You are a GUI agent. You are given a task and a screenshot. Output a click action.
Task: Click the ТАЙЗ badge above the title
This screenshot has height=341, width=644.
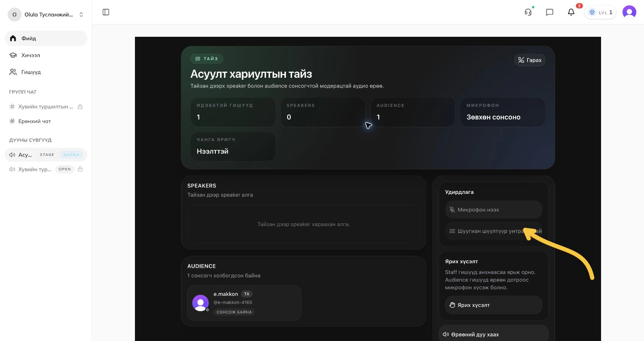click(207, 59)
